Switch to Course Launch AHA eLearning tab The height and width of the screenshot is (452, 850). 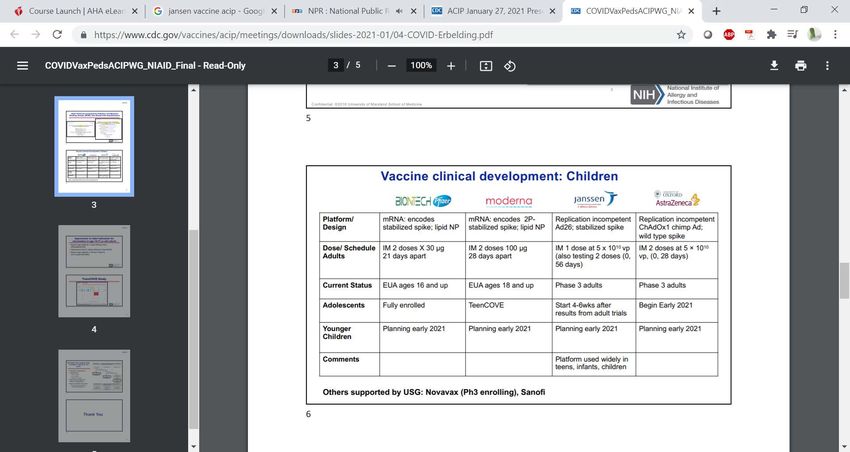coord(74,11)
